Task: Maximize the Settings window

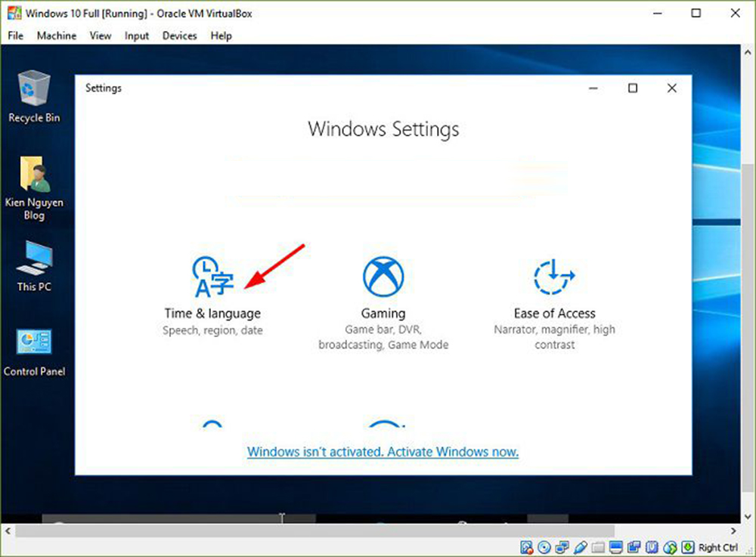Action: click(633, 88)
